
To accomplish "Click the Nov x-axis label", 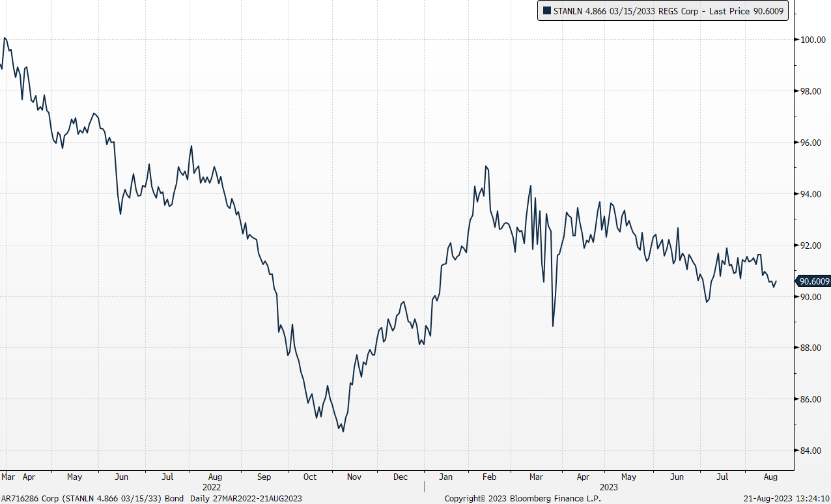I will click(354, 477).
